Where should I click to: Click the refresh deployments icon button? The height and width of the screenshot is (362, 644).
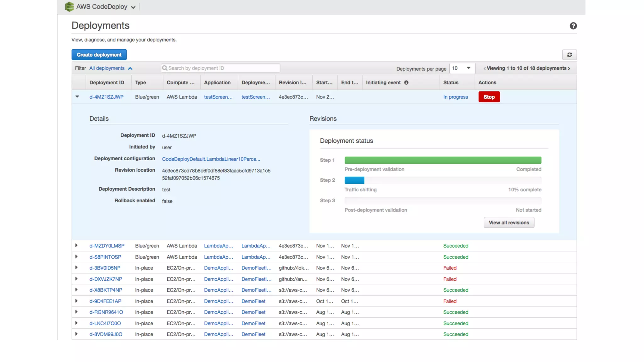(x=569, y=55)
